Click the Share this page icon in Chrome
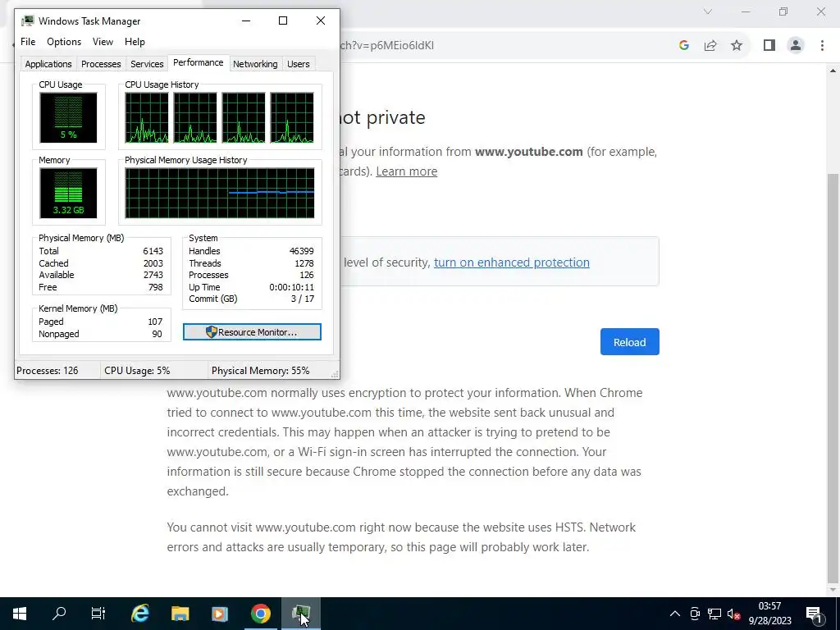 710,46
